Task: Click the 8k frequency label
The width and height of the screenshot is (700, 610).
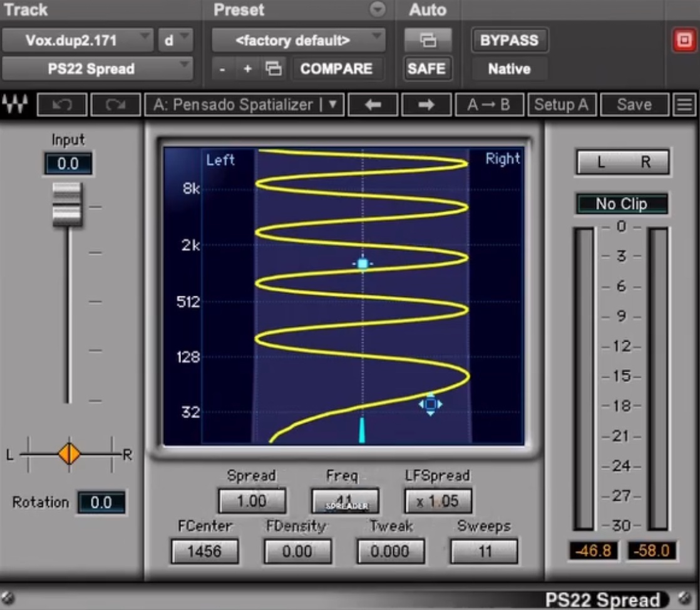Action: click(191, 188)
